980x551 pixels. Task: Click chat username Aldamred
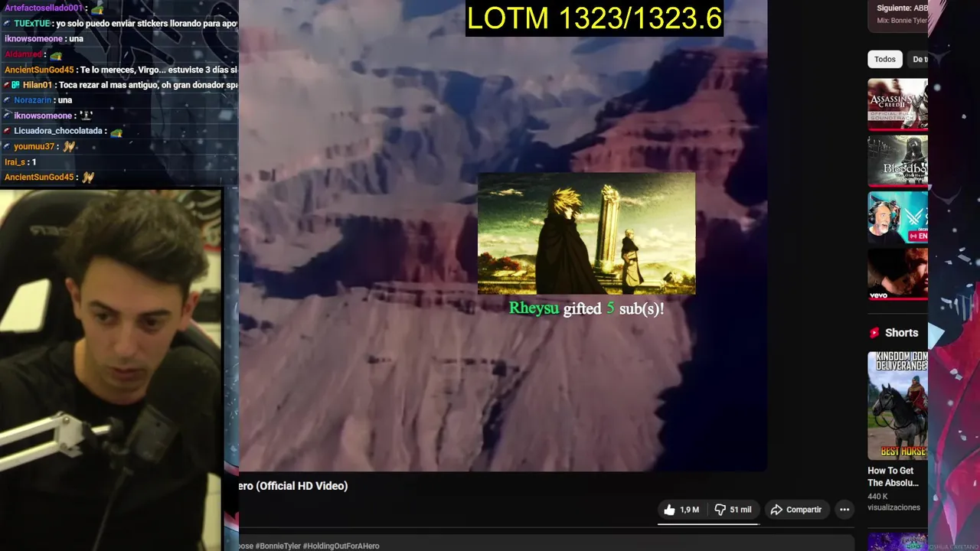click(23, 54)
